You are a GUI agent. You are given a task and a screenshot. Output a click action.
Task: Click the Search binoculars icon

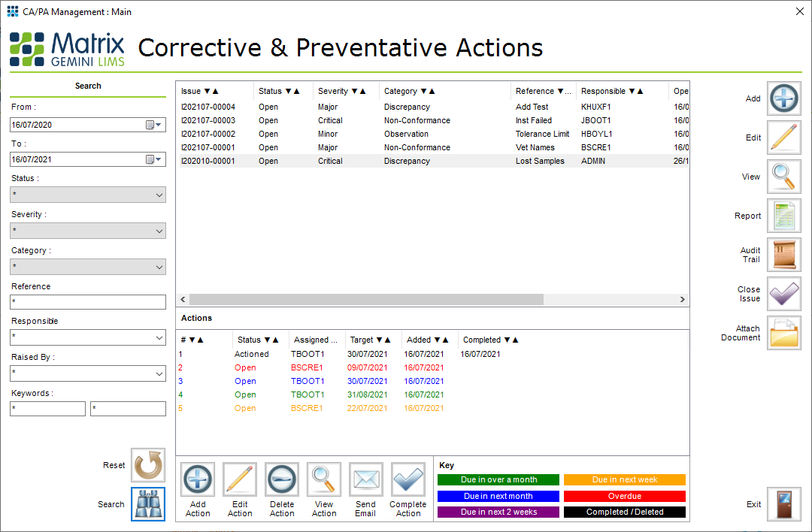(x=148, y=504)
